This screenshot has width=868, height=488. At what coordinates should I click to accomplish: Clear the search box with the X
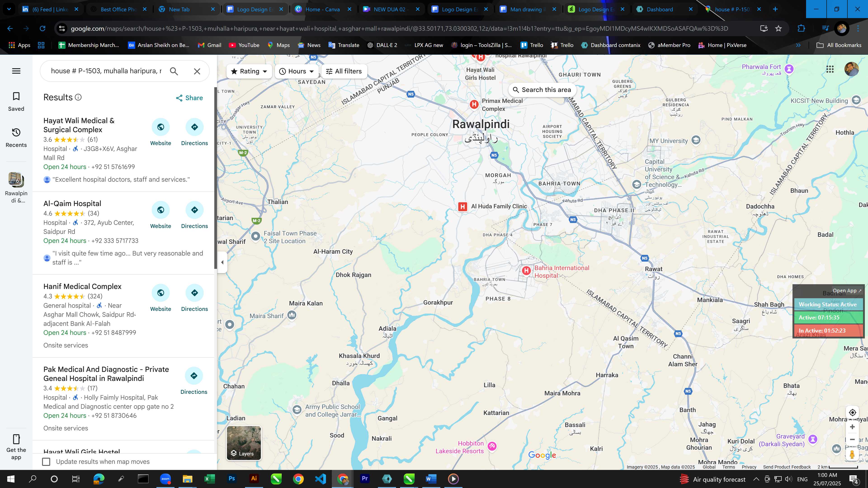197,71
